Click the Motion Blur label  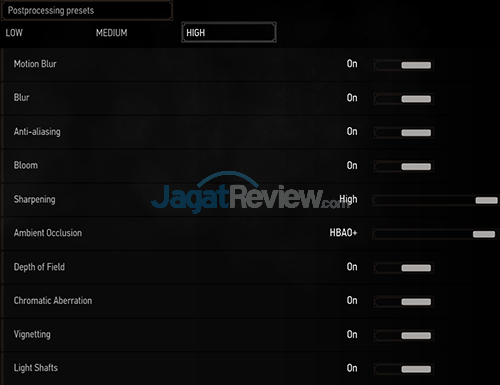tap(35, 64)
